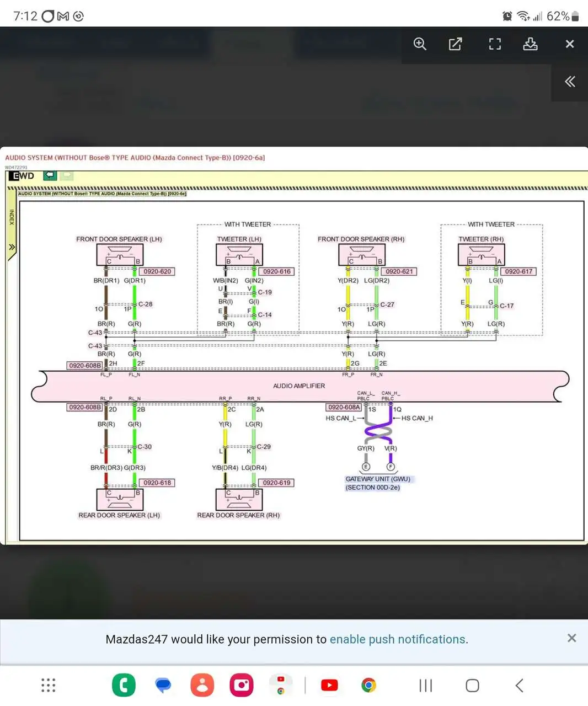Image resolution: width=588 pixels, height=706 pixels.
Task: Dismiss the push notification banner
Action: coord(571,638)
